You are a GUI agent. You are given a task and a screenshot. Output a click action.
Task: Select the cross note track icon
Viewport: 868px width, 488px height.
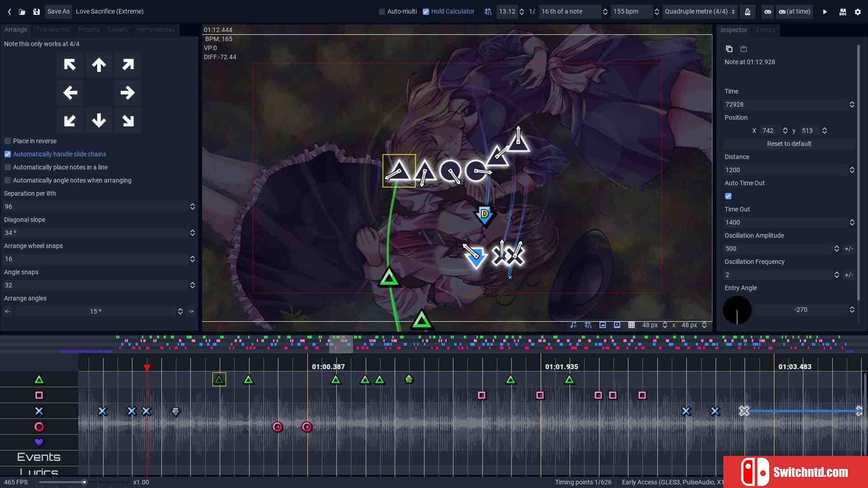tap(39, 411)
